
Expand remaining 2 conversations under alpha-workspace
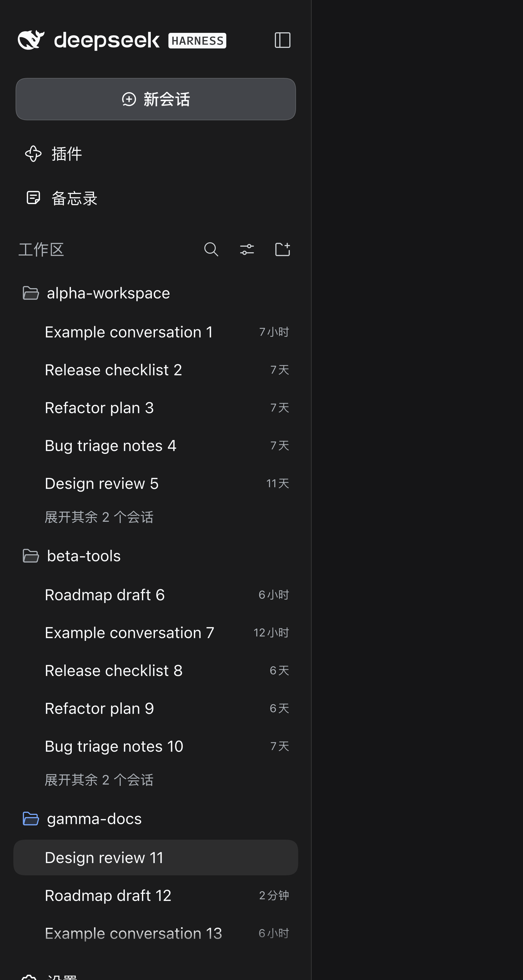[x=99, y=517]
